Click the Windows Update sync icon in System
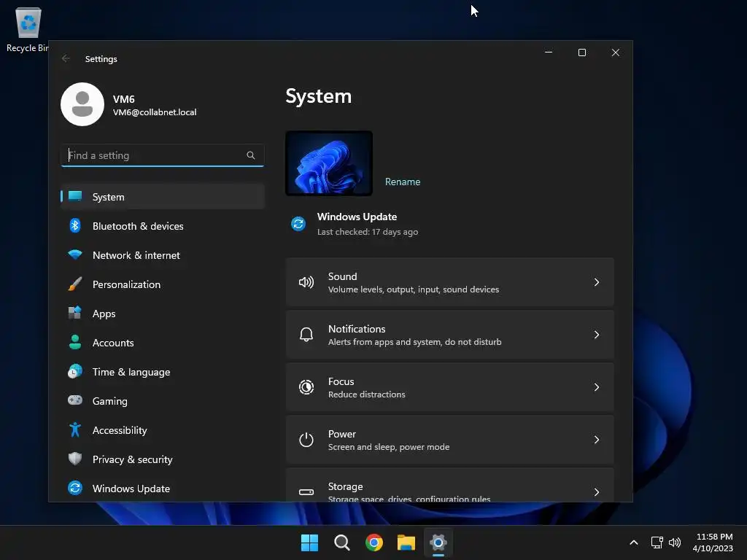The height and width of the screenshot is (560, 747). click(298, 223)
